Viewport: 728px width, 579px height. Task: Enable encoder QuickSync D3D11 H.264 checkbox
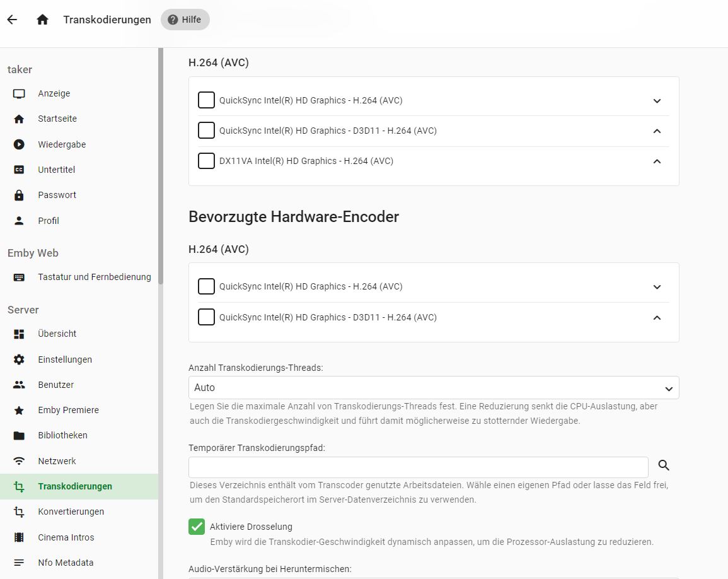coord(206,317)
